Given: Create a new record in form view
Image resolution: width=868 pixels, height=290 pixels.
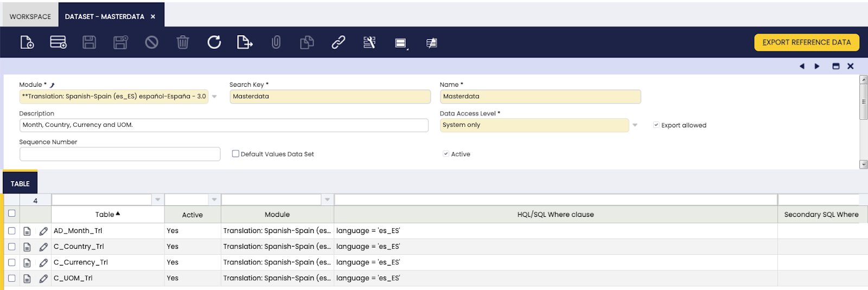Looking at the screenshot, I should [x=27, y=42].
